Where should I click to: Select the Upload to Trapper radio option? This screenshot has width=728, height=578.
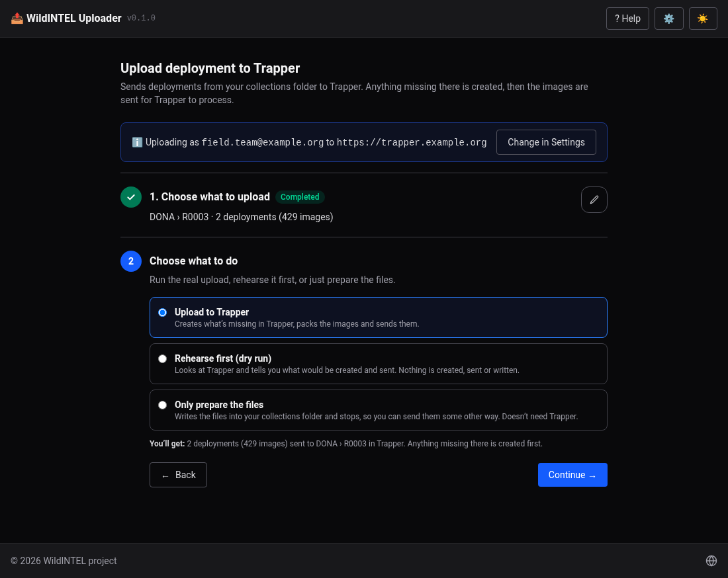[162, 313]
